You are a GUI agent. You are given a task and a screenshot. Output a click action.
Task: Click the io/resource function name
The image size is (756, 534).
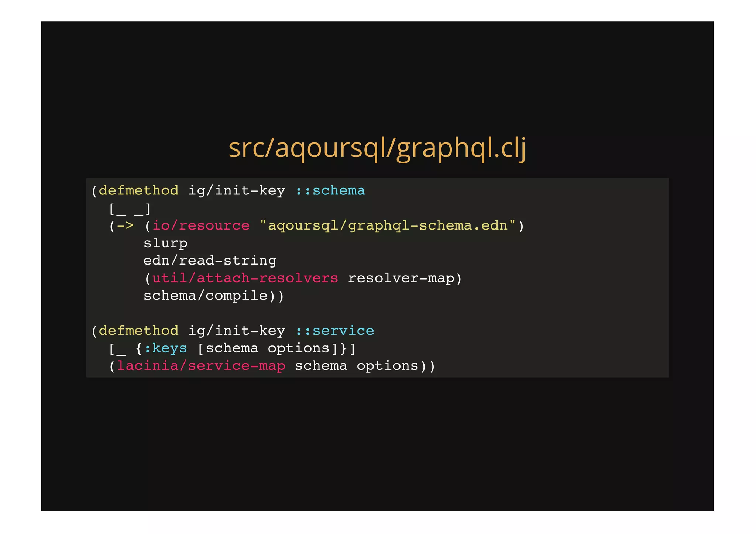(x=201, y=225)
